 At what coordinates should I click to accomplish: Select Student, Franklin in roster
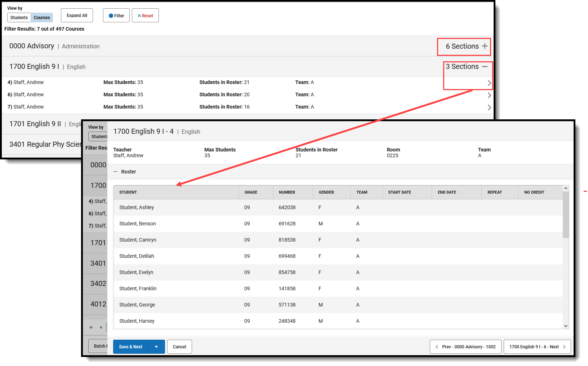[x=138, y=288]
